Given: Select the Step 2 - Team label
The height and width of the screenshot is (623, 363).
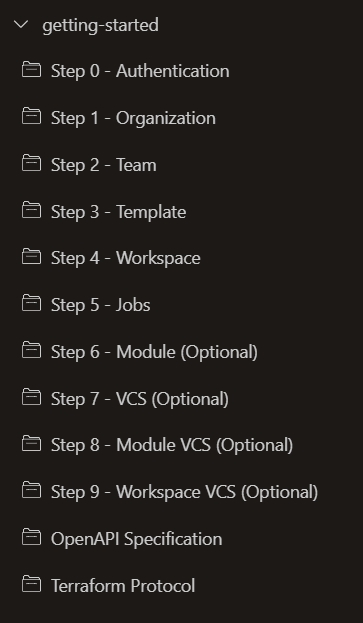Looking at the screenshot, I should (104, 165).
